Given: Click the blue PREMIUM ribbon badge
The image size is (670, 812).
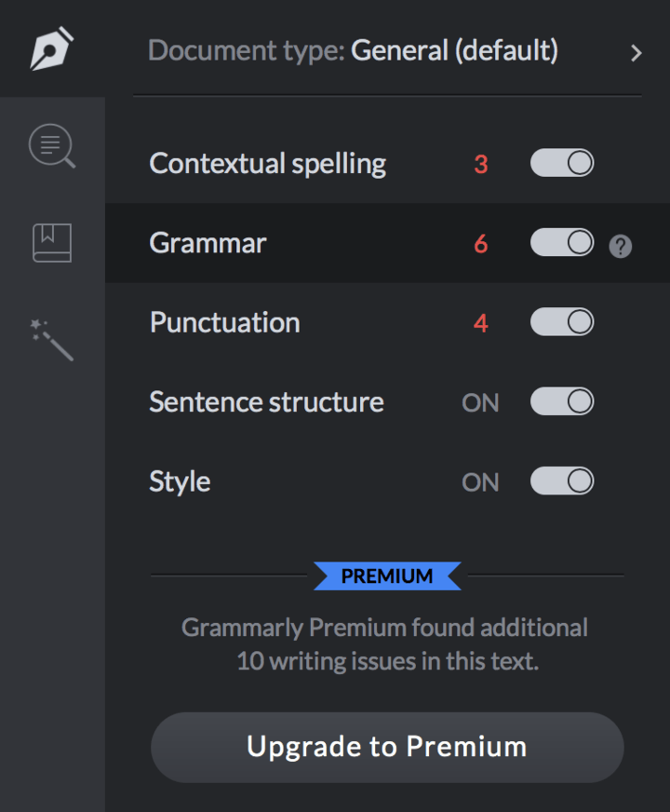Looking at the screenshot, I should coord(387,576).
